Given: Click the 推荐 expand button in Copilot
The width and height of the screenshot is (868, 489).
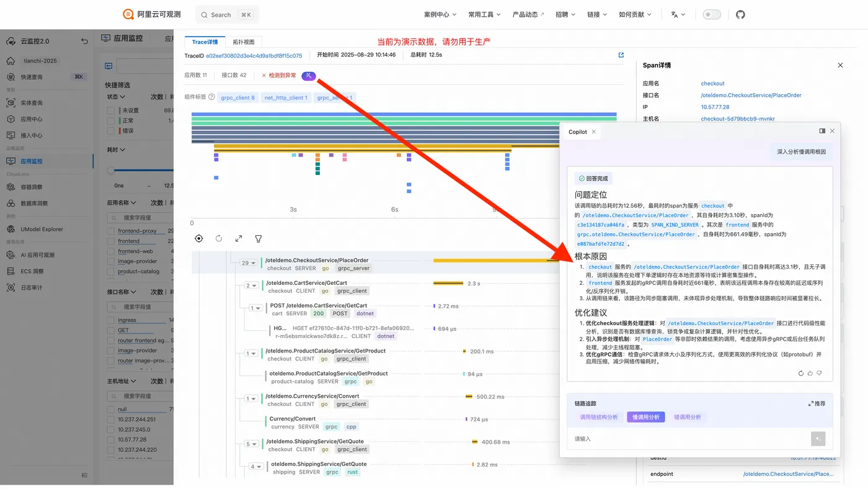Looking at the screenshot, I should (x=817, y=403).
